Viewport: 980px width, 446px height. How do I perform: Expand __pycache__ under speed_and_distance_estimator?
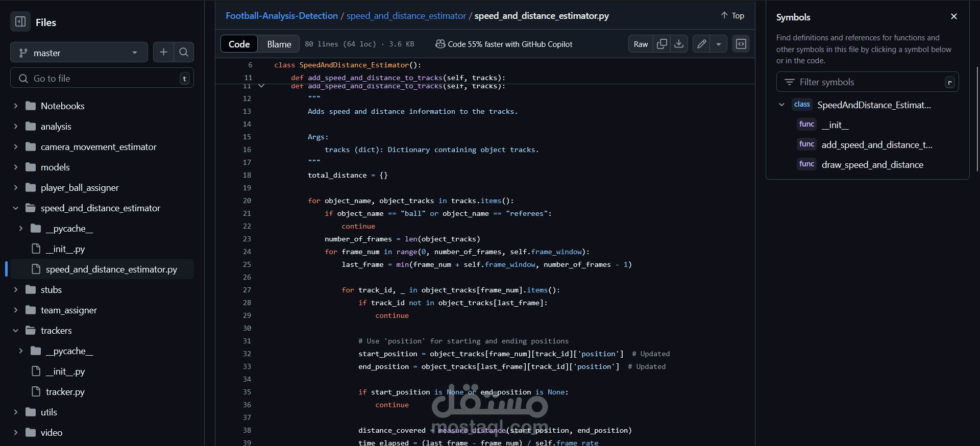pos(20,228)
